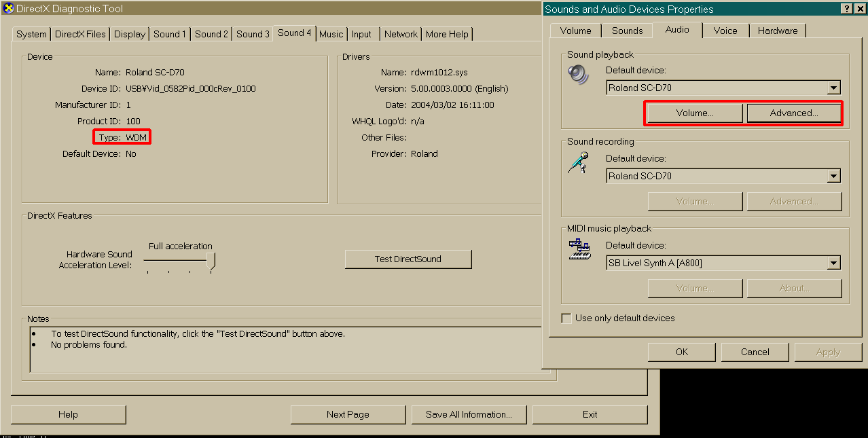Click the Sound 4 tab
This screenshot has height=438, width=868.
[295, 33]
